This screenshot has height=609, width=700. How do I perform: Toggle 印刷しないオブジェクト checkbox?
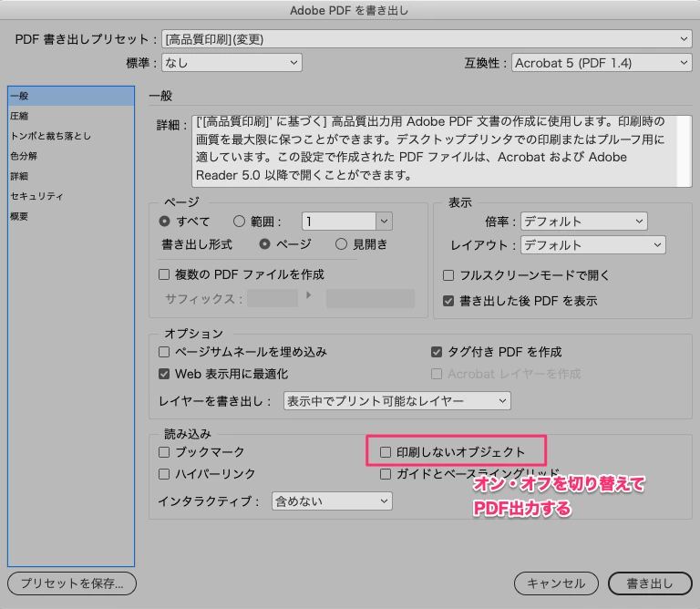(x=386, y=452)
